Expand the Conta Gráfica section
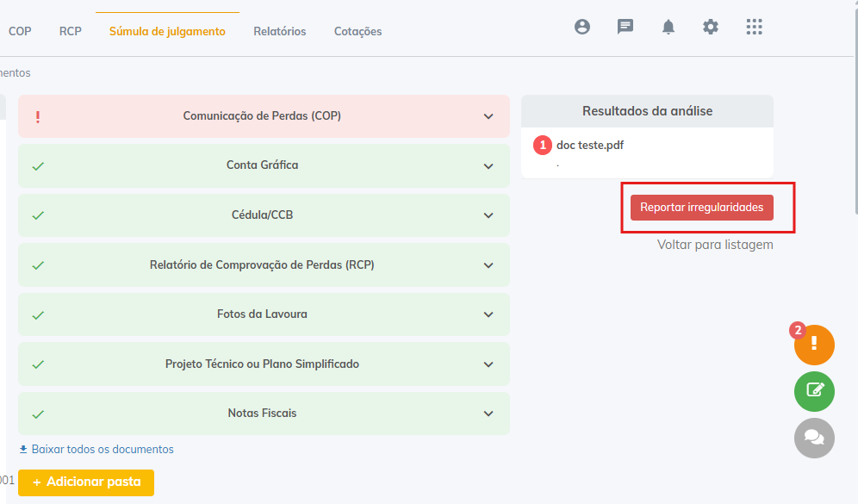This screenshot has width=858, height=504. click(488, 165)
